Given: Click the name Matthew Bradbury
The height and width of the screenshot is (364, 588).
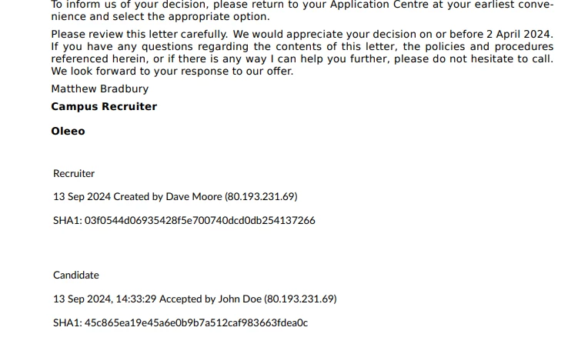Looking at the screenshot, I should (100, 88).
